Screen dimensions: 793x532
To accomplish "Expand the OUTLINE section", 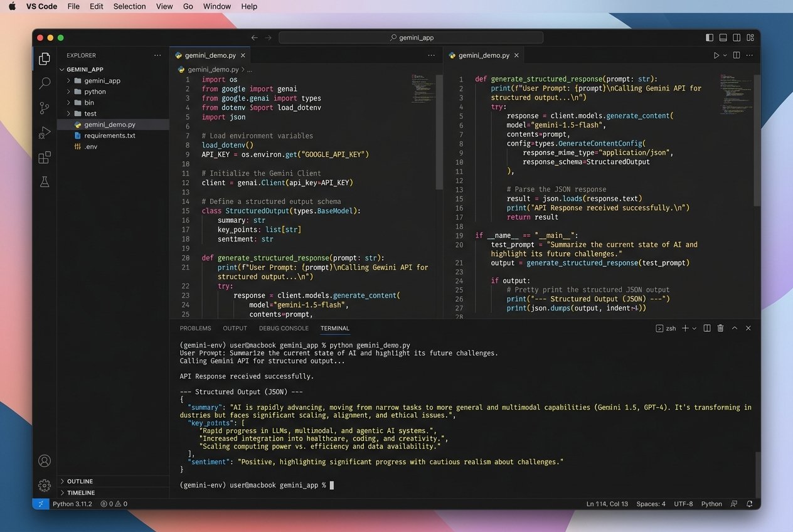I will pos(114,481).
